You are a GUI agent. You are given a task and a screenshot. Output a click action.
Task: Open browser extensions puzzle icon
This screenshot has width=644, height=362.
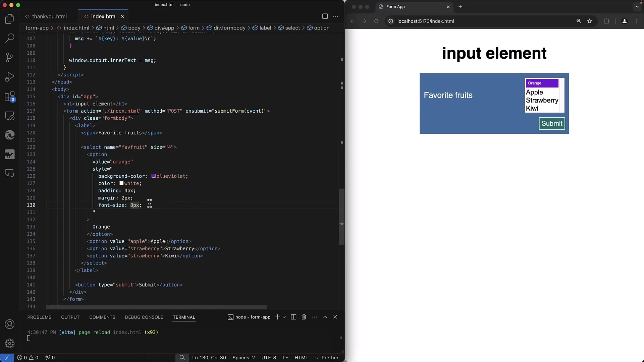tap(606, 21)
